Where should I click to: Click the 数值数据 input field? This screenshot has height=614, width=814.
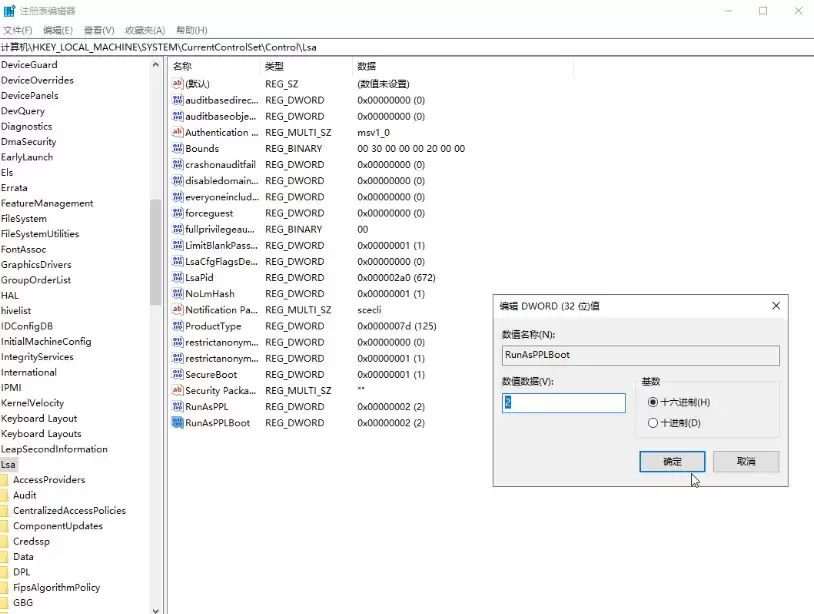(x=564, y=401)
